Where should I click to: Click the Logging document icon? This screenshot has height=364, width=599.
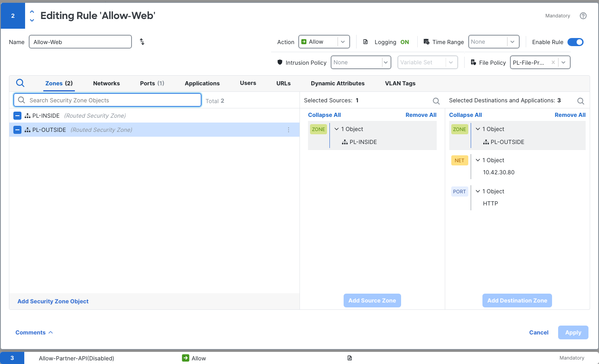(365, 42)
